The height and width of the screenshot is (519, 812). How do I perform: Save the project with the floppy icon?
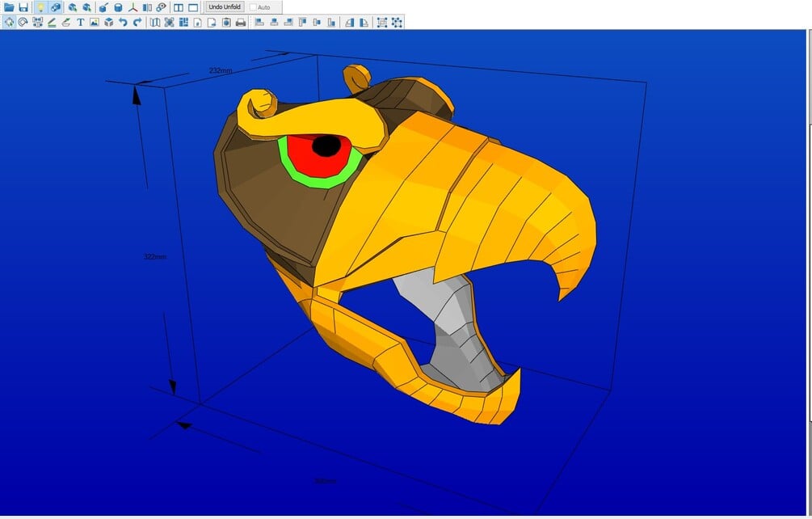coord(23,7)
